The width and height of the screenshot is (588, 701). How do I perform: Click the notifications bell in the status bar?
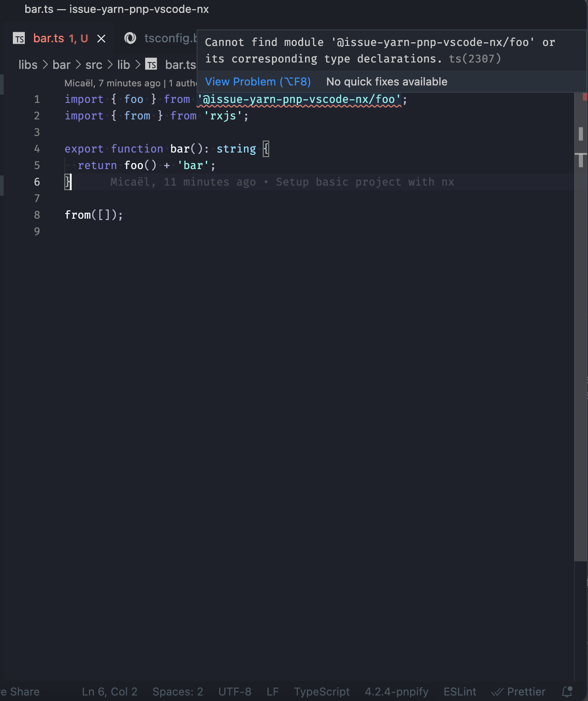566,691
